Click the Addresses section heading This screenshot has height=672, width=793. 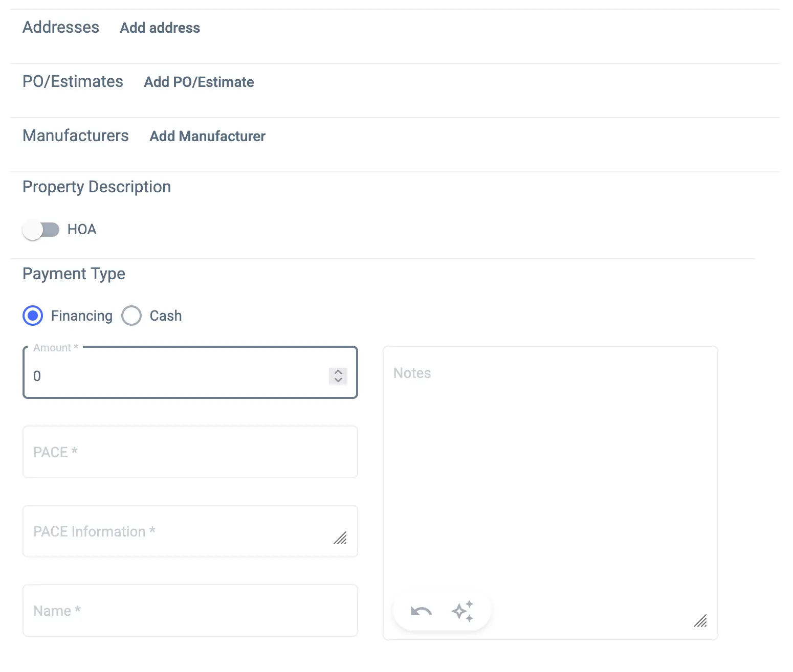(x=61, y=27)
